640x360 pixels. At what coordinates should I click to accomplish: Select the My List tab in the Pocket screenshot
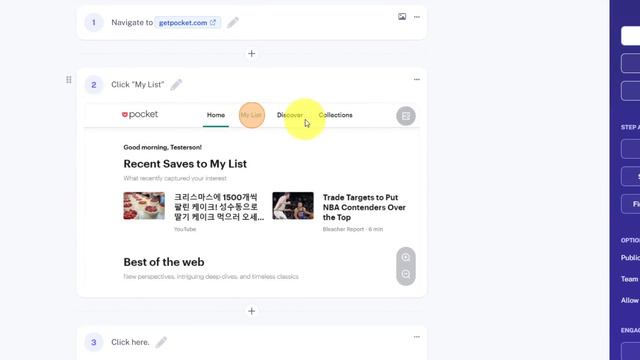click(x=251, y=115)
